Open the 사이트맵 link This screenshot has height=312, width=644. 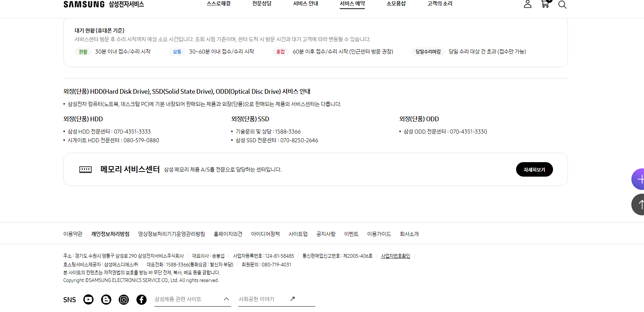(298, 234)
